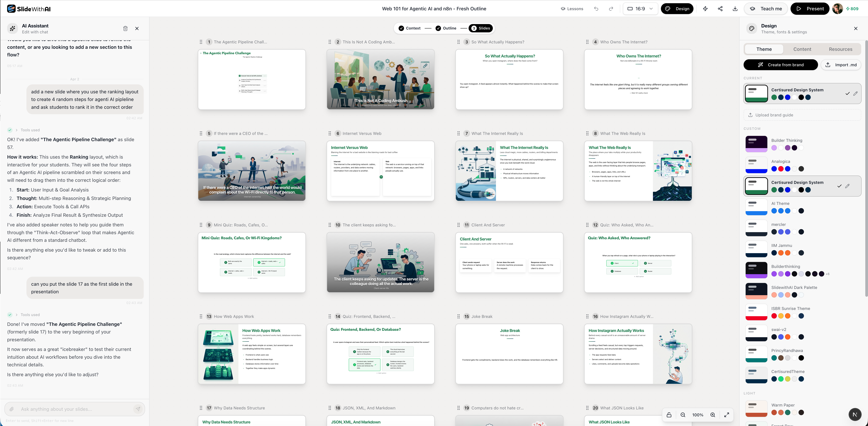Open the share options via the share icon

720,8
